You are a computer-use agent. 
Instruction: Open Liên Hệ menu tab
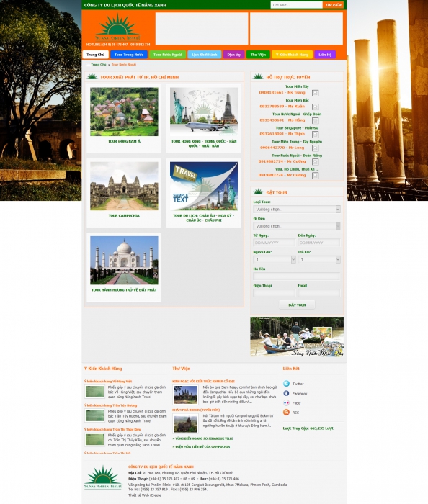pos(325,55)
